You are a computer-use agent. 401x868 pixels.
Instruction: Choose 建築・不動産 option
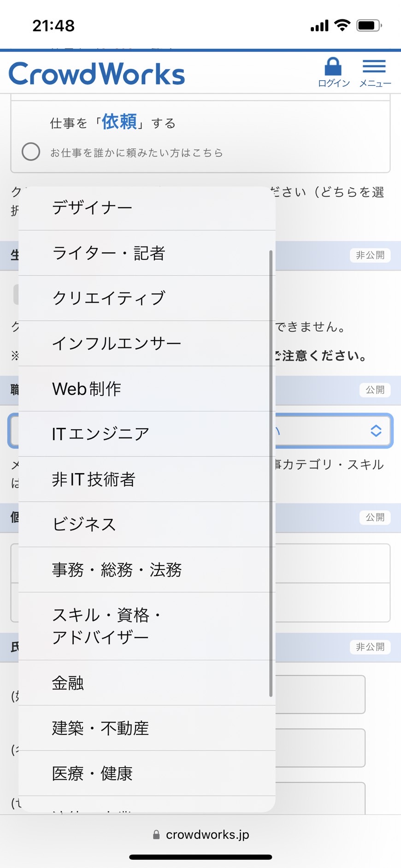coord(147,728)
